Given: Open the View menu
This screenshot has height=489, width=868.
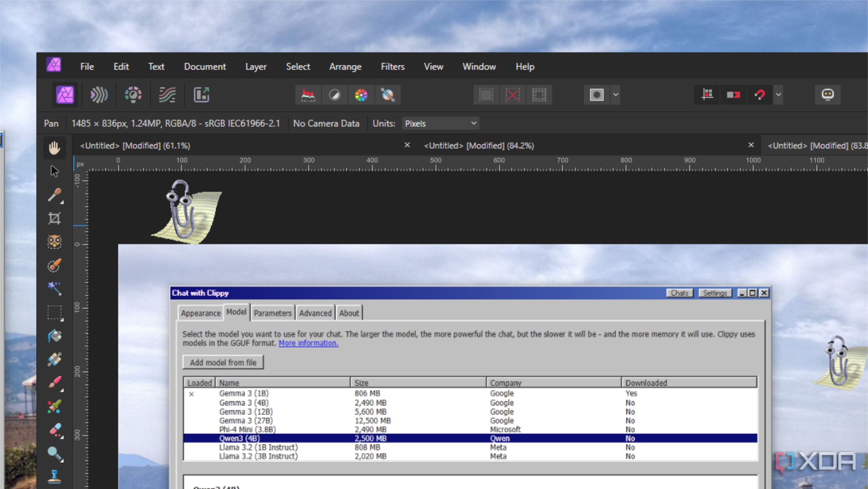Looking at the screenshot, I should tap(433, 66).
